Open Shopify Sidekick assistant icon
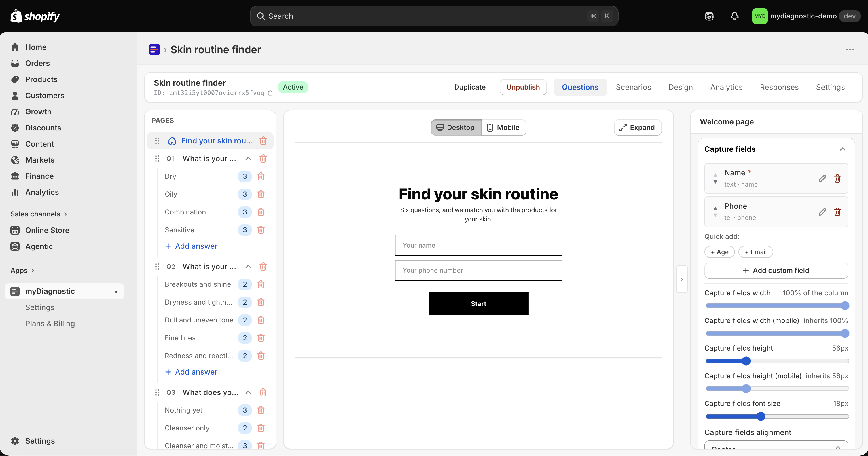Viewport: 868px width, 456px height. 709,16
